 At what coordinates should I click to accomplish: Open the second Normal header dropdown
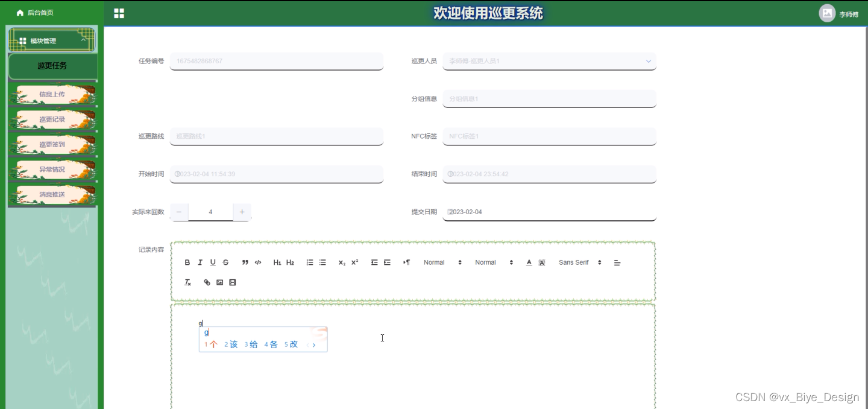pos(494,262)
